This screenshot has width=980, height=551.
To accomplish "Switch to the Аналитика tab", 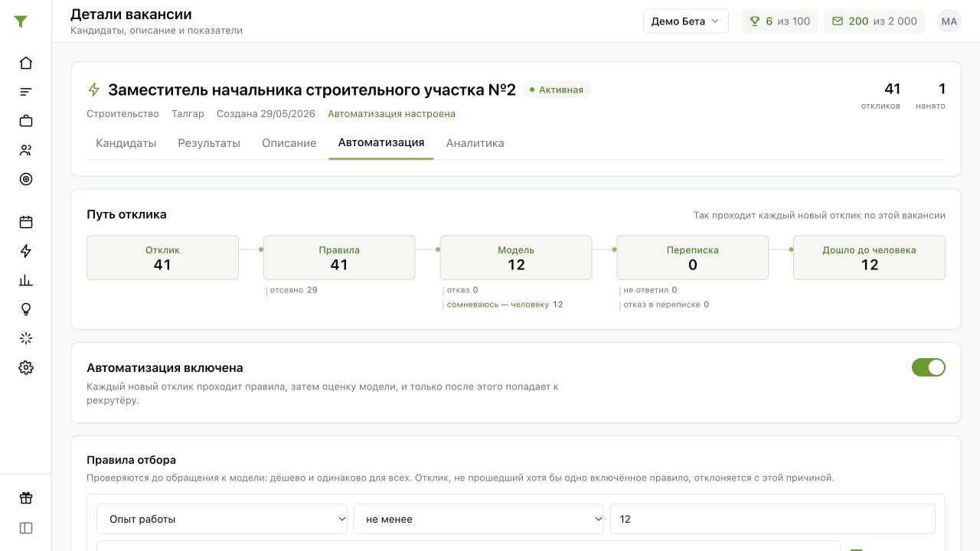I will [x=475, y=143].
